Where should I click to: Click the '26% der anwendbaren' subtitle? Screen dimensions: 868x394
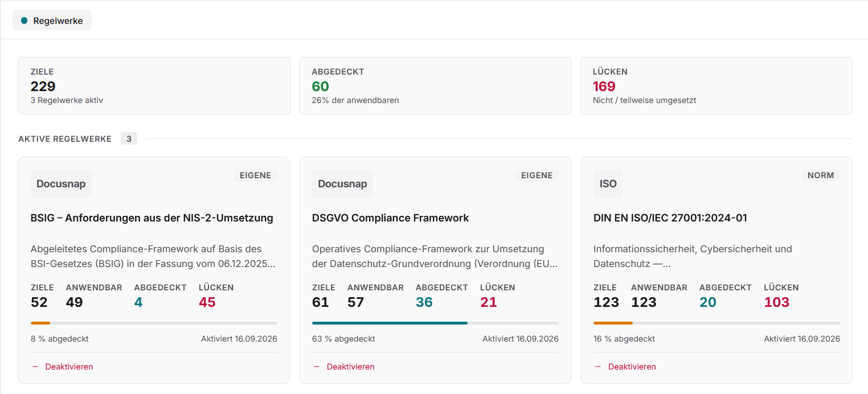[355, 100]
